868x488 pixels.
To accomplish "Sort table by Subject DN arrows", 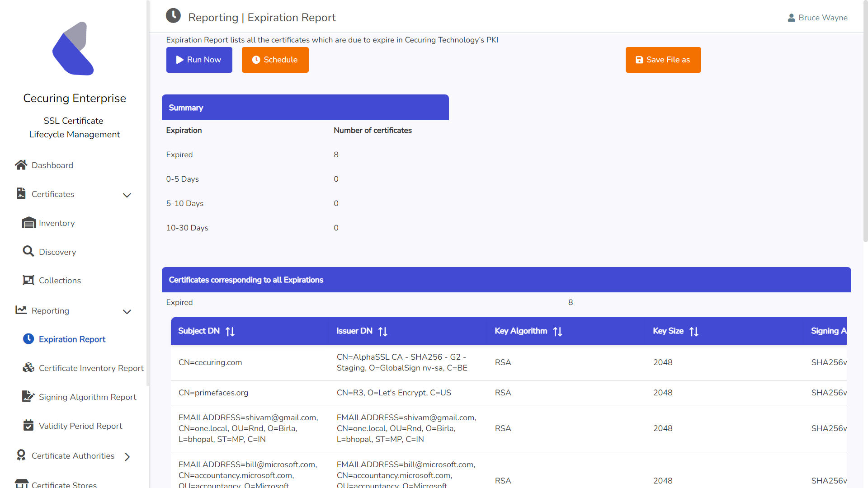I will click(x=230, y=332).
